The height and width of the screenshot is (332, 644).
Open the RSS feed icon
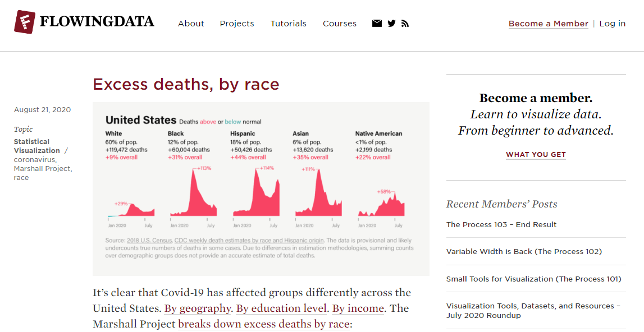[405, 23]
